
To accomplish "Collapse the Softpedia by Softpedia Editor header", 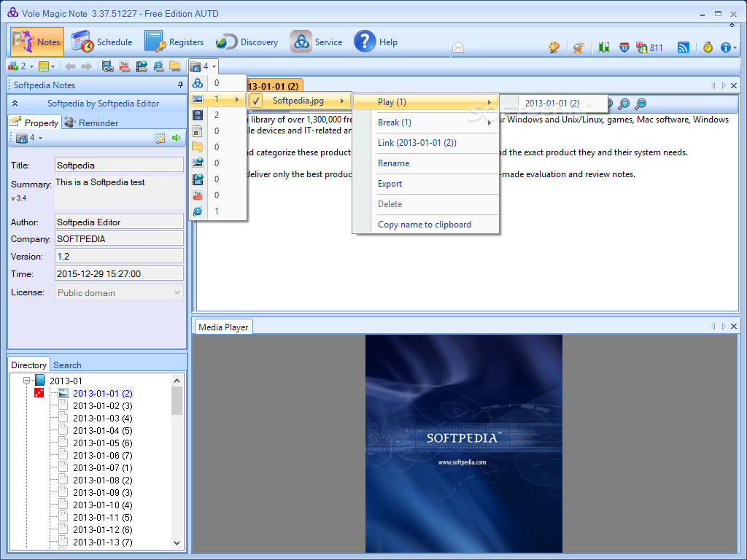I will tap(15, 104).
